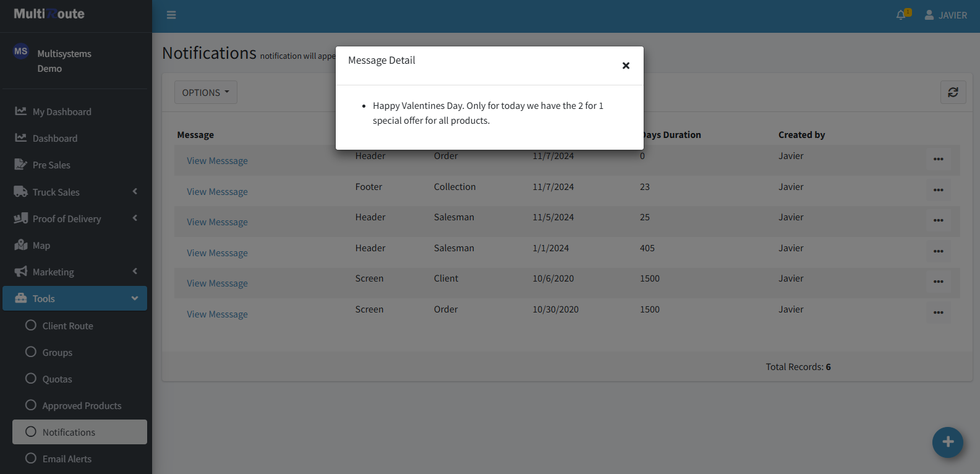Image resolution: width=980 pixels, height=474 pixels.
Task: Click the Map marker icon
Action: coord(21,245)
